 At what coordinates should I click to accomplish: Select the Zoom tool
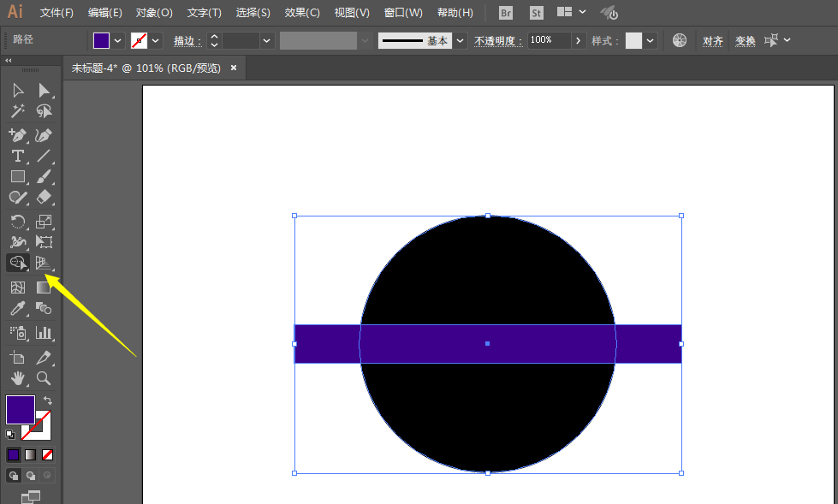(44, 378)
